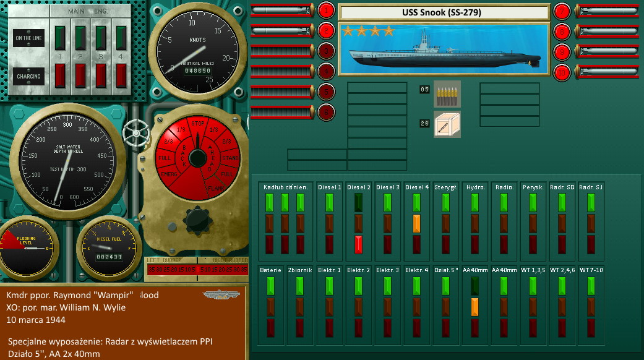The image size is (644, 360).
Task: Turn the white valve wheel
Action: pyautogui.click(x=135, y=132)
